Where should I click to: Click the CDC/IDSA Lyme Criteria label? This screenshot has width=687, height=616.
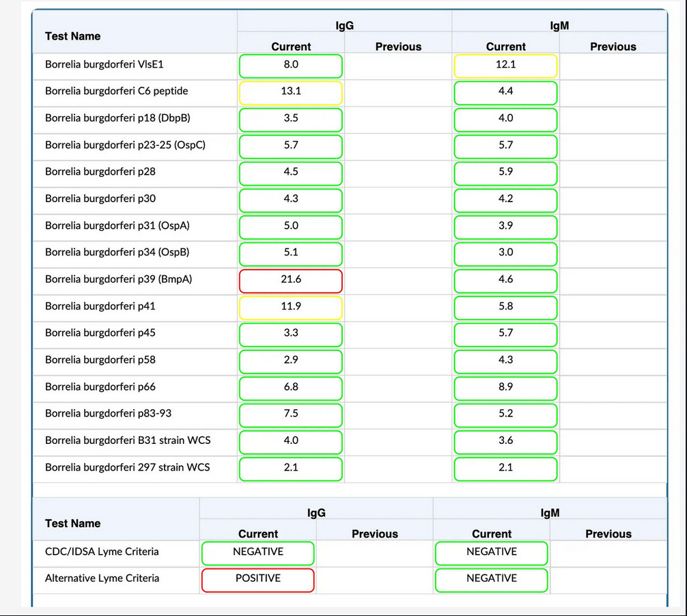click(x=102, y=552)
